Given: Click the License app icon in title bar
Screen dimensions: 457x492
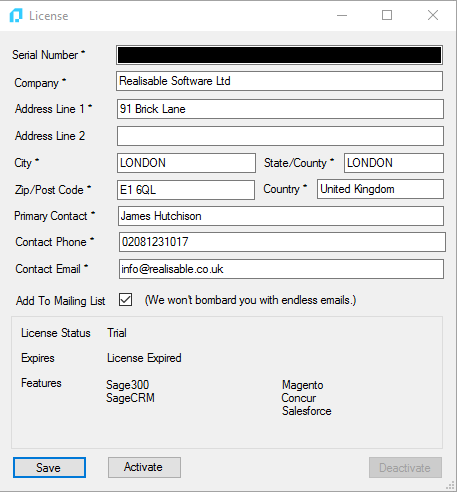Looking at the screenshot, I should pyautogui.click(x=16, y=16).
